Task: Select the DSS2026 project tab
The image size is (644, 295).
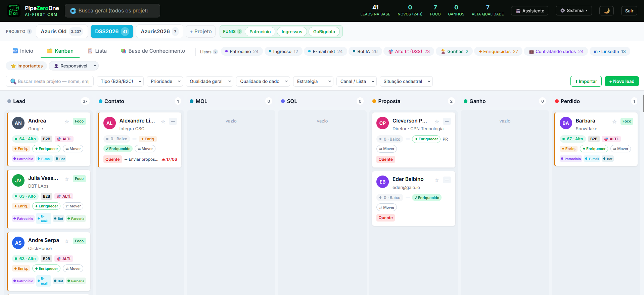Action: click(112, 32)
